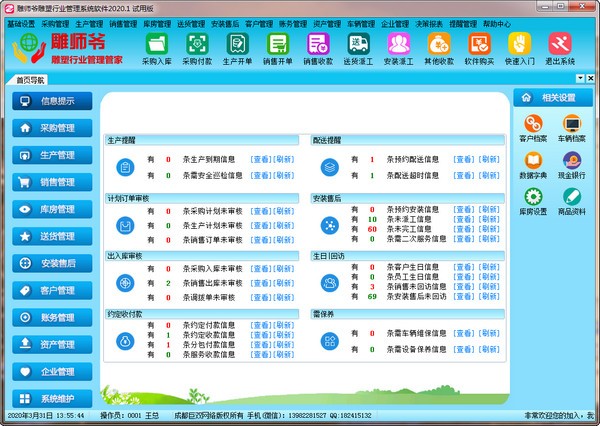
Task: Open 车辆档案 in the settings panel
Action: pos(572,129)
